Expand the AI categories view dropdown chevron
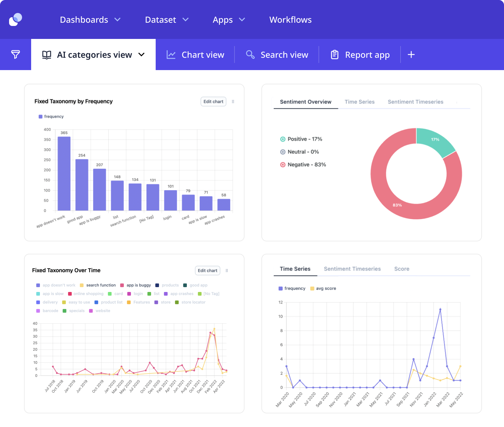 pyautogui.click(x=141, y=55)
